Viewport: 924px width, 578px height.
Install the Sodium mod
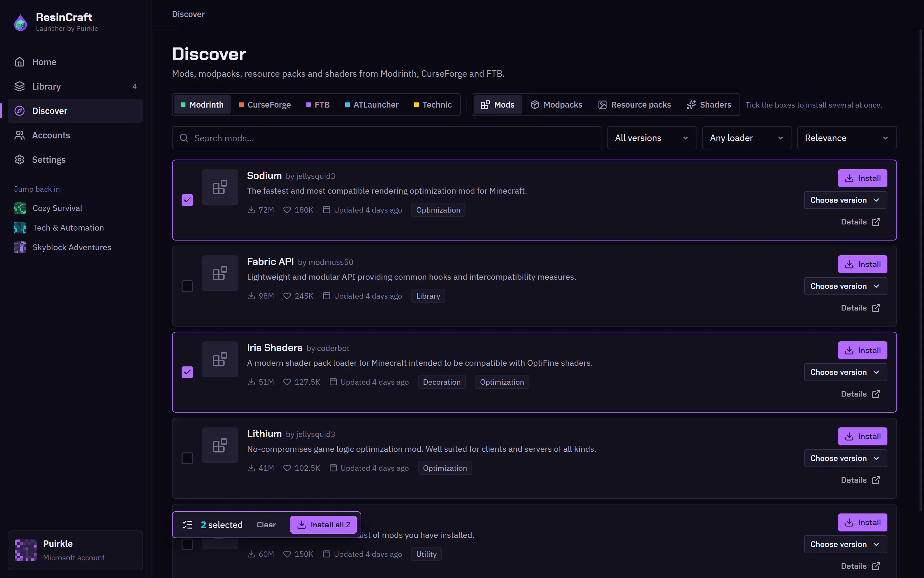[862, 179]
